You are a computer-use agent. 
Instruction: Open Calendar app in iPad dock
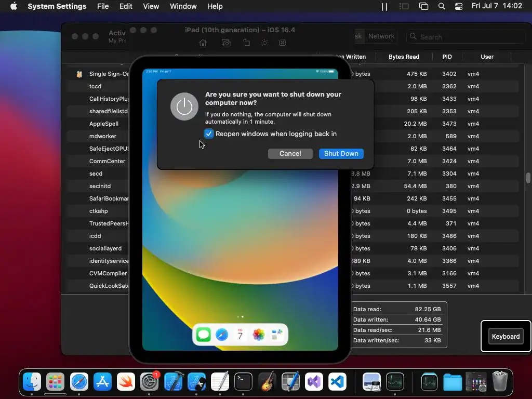pos(240,335)
